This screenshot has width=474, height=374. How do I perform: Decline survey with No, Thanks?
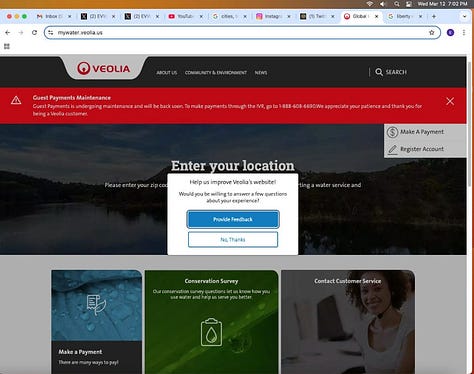tap(233, 239)
